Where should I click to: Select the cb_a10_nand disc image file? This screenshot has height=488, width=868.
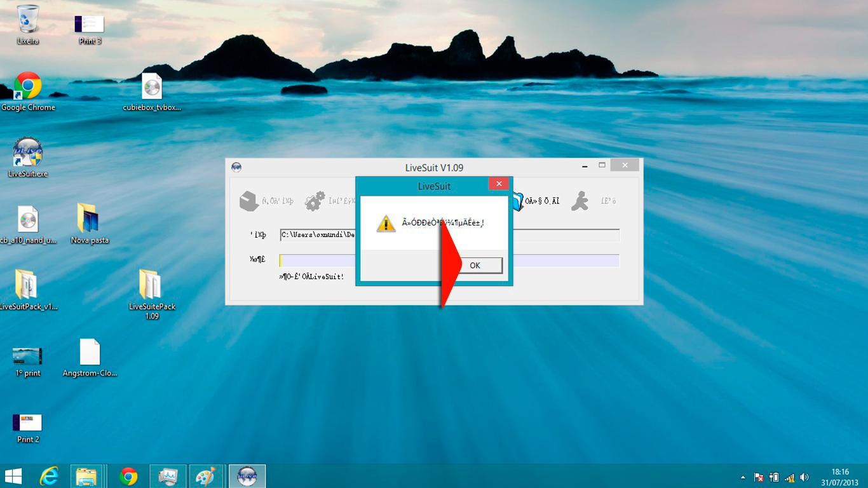[28, 225]
